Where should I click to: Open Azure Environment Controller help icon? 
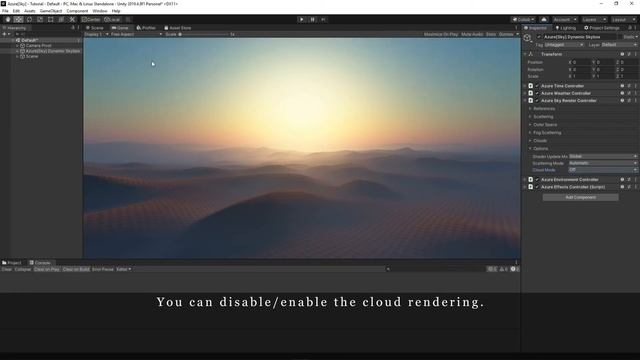622,180
